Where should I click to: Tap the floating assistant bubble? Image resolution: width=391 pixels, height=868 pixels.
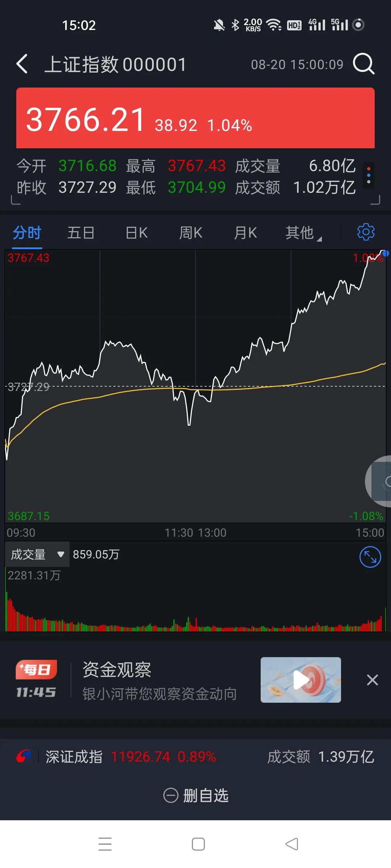click(x=379, y=481)
